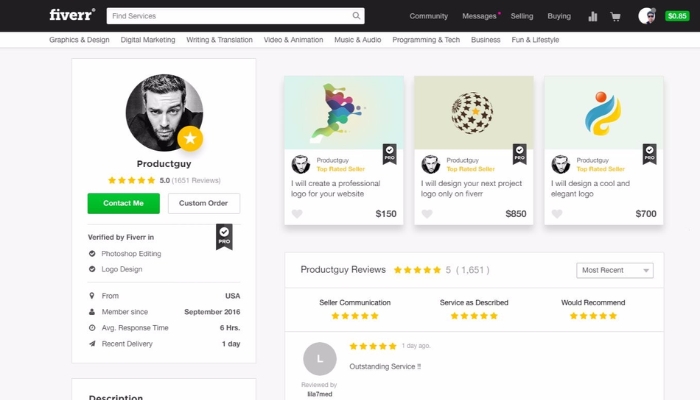Open Music & Audio category
The image size is (700, 400).
[x=358, y=40]
